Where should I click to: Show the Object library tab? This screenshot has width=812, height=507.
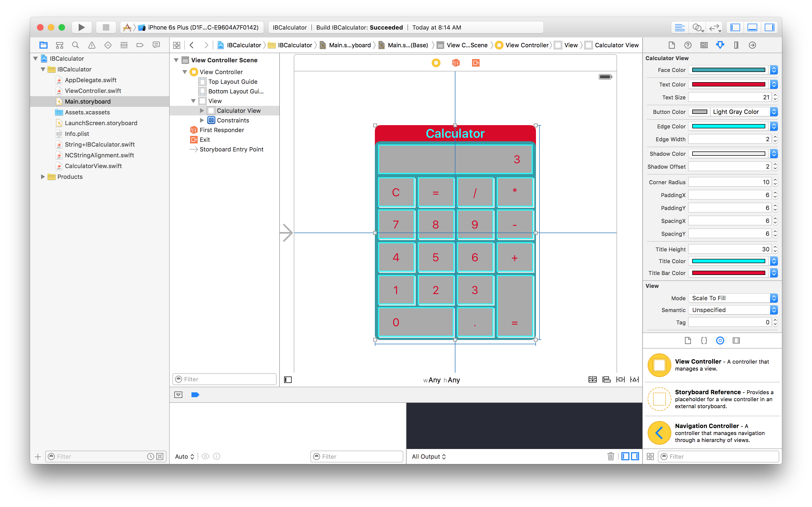[x=720, y=341]
